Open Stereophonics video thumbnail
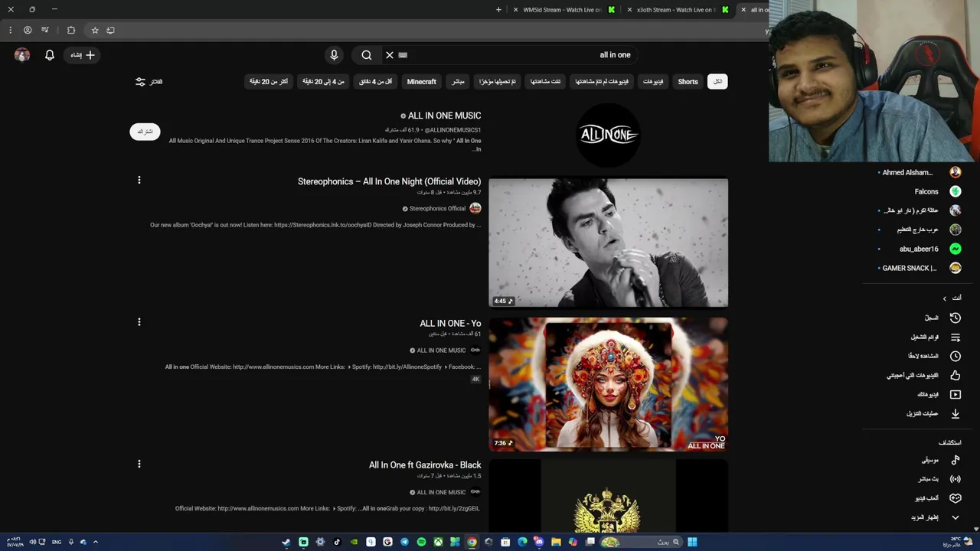This screenshot has width=980, height=551. tap(609, 243)
